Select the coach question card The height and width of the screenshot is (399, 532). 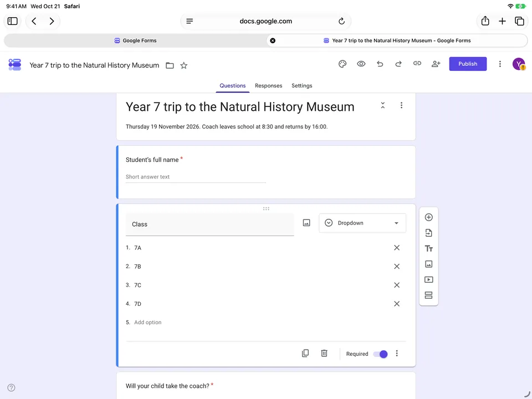tap(265, 386)
